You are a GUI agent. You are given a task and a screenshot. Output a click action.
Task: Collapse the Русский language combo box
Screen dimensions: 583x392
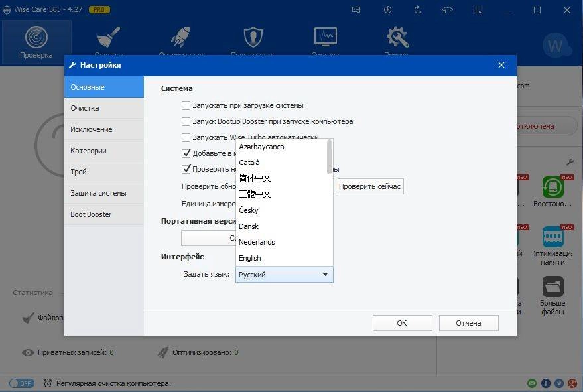coord(285,275)
